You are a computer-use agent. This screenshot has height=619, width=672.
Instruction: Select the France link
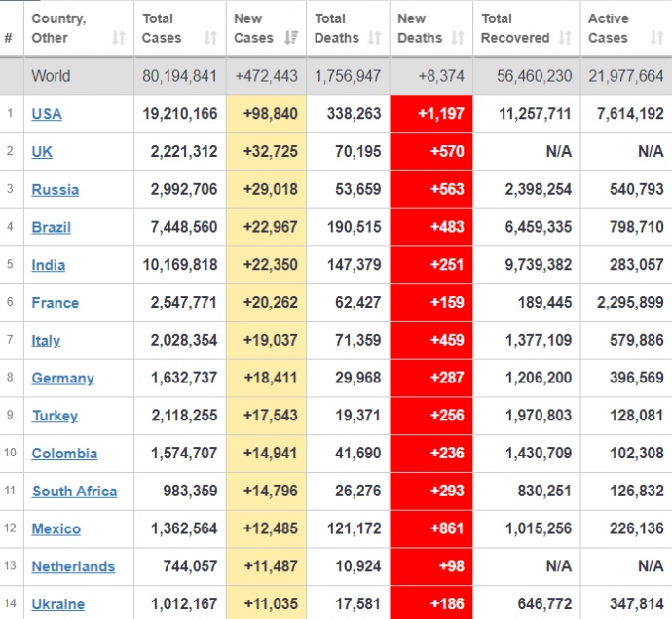(56, 303)
